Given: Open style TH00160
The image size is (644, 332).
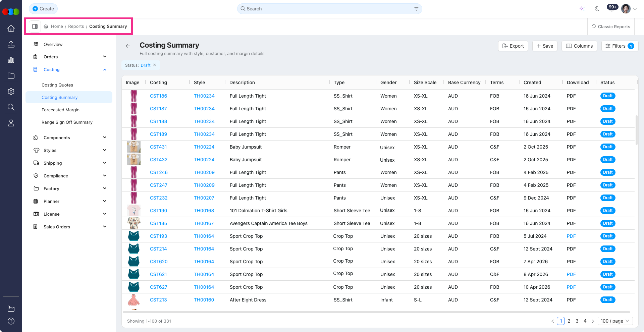Looking at the screenshot, I should tap(204, 300).
